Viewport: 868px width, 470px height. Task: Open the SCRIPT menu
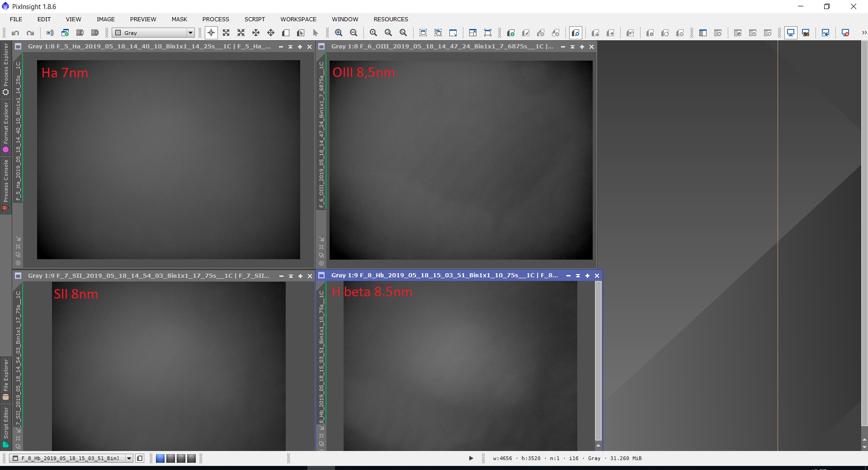tap(255, 19)
